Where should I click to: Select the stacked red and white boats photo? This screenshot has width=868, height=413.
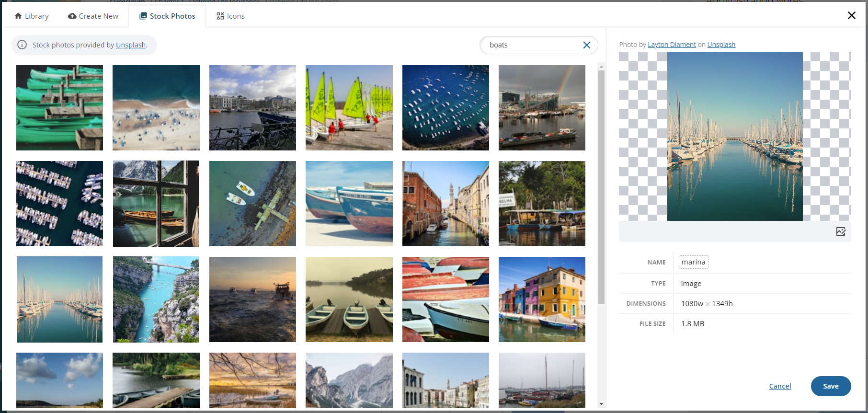[x=445, y=299]
